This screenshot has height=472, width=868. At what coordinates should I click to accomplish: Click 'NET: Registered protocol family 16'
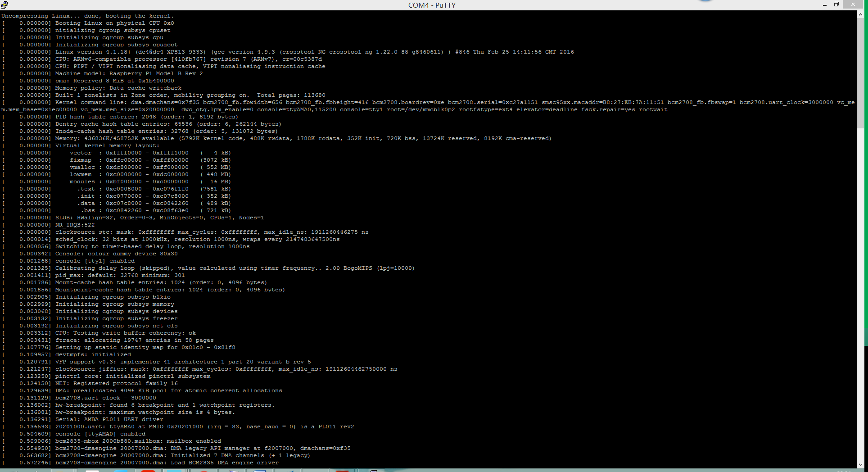(116, 383)
